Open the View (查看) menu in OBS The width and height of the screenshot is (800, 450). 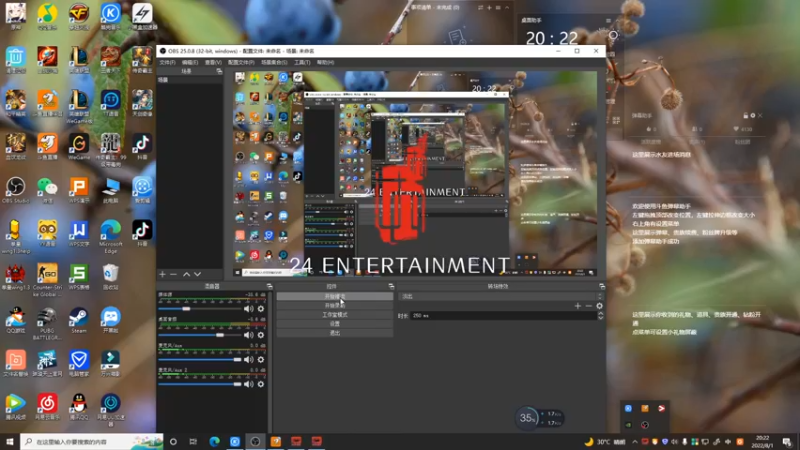pos(213,62)
